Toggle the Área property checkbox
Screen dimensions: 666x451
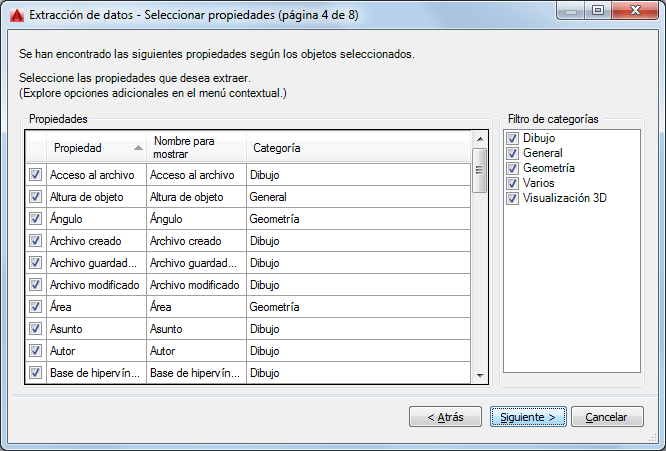coord(35,307)
